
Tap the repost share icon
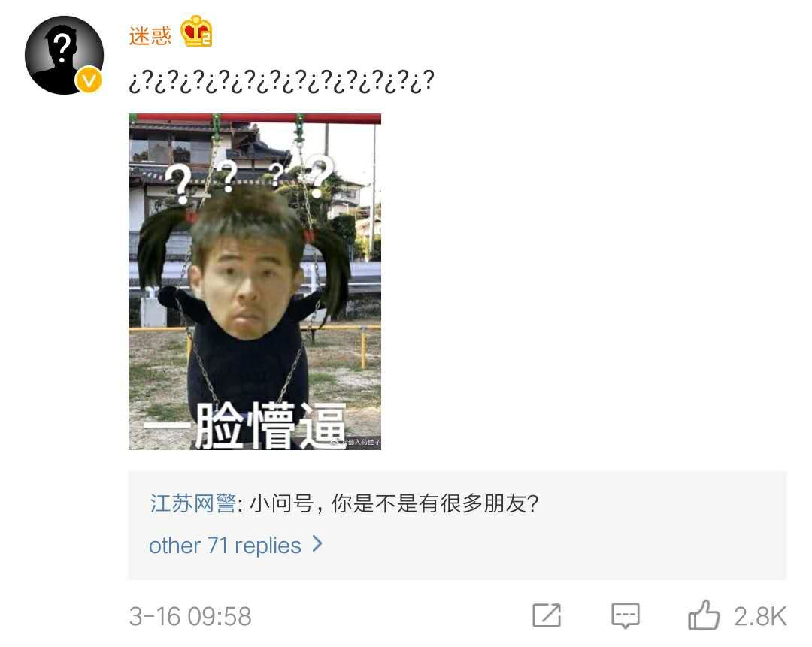pyautogui.click(x=547, y=615)
